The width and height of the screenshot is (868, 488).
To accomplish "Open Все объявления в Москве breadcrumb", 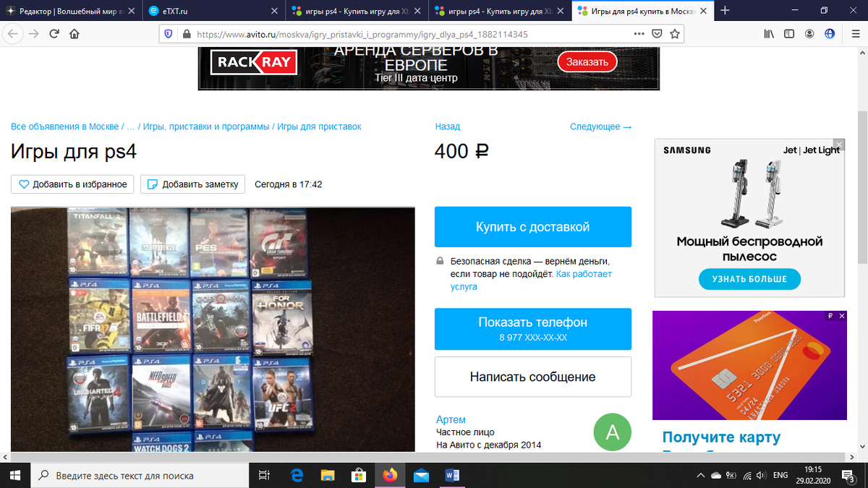I will coord(65,127).
